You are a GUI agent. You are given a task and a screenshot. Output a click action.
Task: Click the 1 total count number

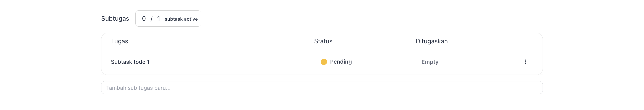(159, 18)
